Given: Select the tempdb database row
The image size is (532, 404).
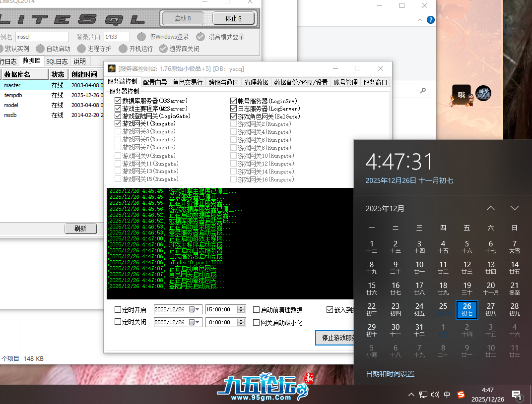Looking at the screenshot, I should click(x=13, y=95).
